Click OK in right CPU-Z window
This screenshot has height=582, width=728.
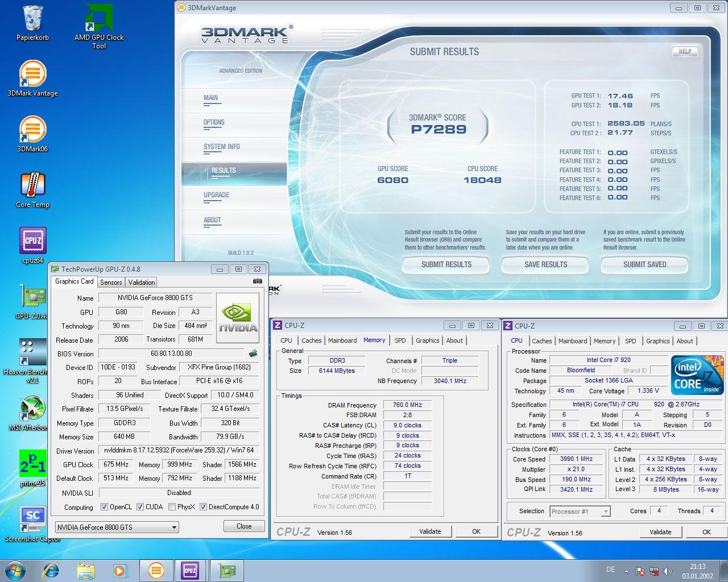coord(706,532)
